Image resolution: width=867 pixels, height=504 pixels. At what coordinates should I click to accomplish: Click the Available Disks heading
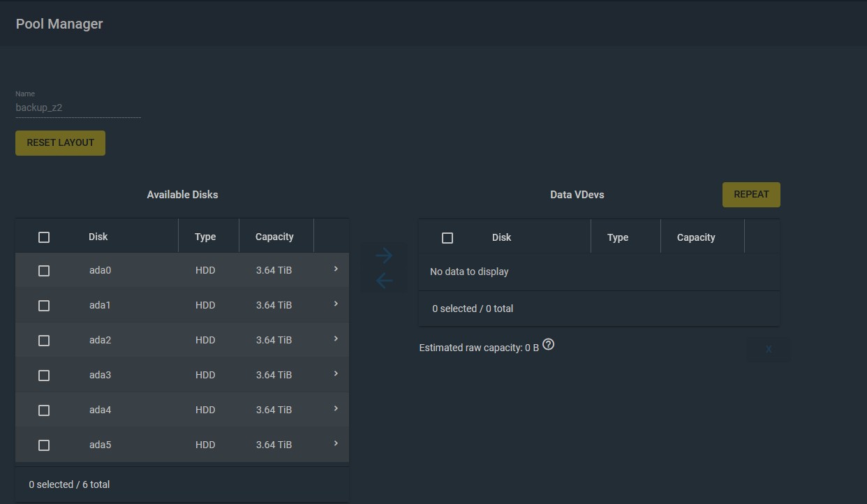click(x=182, y=195)
